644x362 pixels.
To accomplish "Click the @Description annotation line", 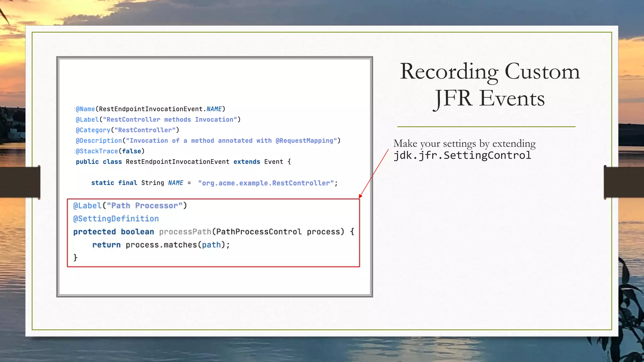I will pyautogui.click(x=208, y=141).
